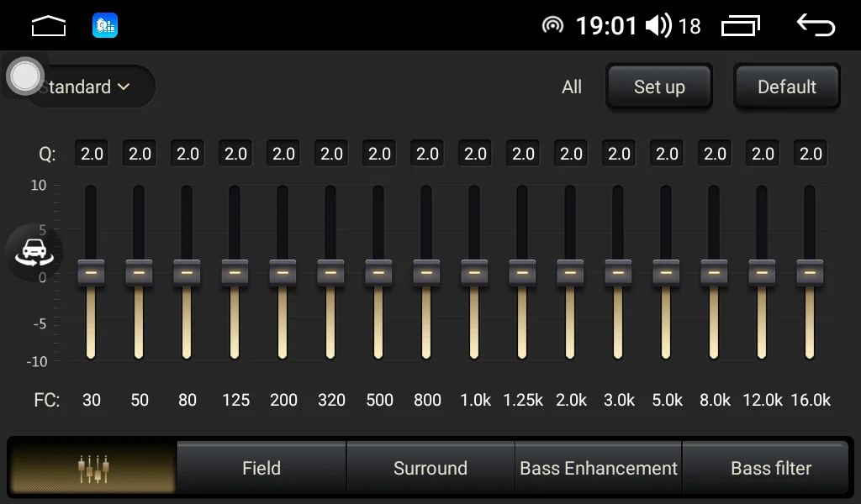Switch to the Surround tab

(x=430, y=468)
